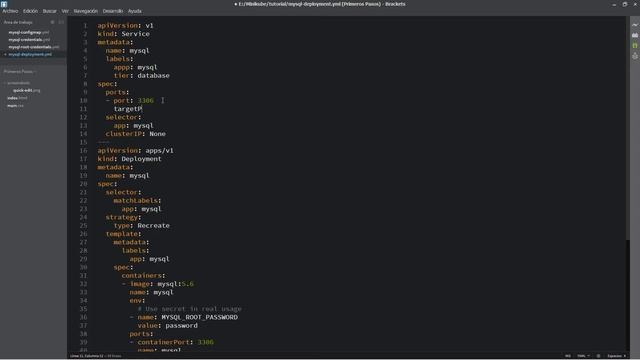This screenshot has width=640, height=360.
Task: Open the Ver menu
Action: (65, 11)
